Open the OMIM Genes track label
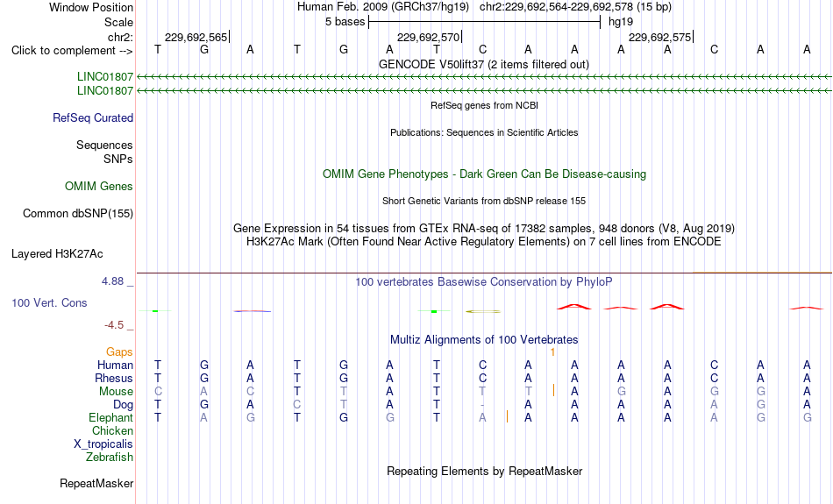 coord(99,187)
